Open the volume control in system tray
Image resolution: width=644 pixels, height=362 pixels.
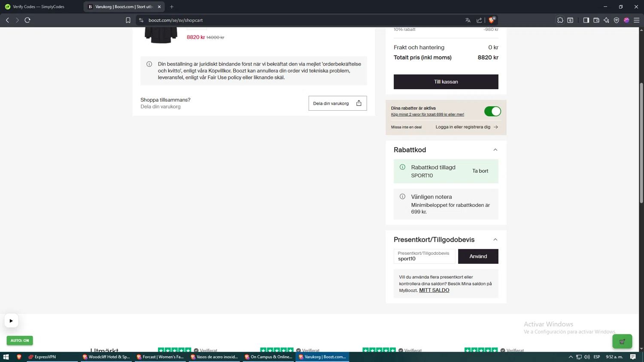click(x=587, y=357)
